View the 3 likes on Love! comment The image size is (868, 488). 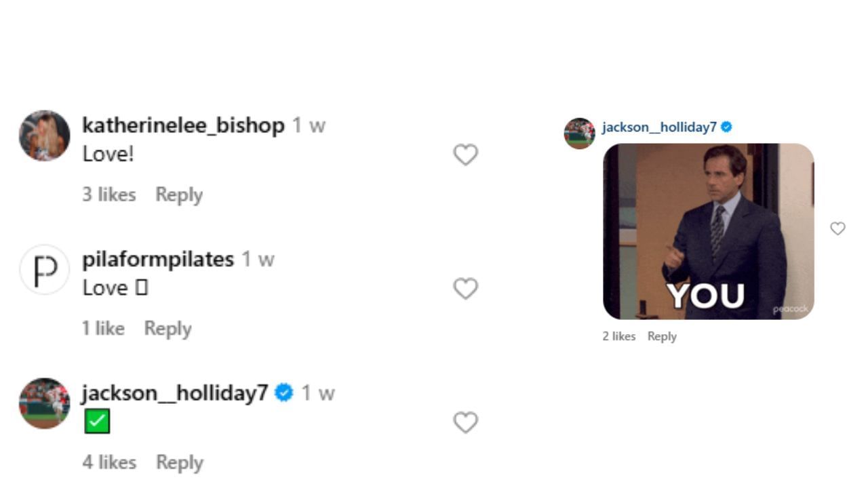coord(109,195)
